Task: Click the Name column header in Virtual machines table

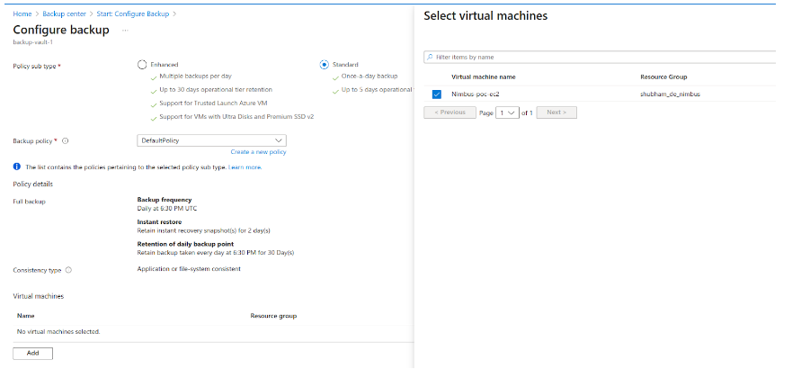Action: click(26, 316)
